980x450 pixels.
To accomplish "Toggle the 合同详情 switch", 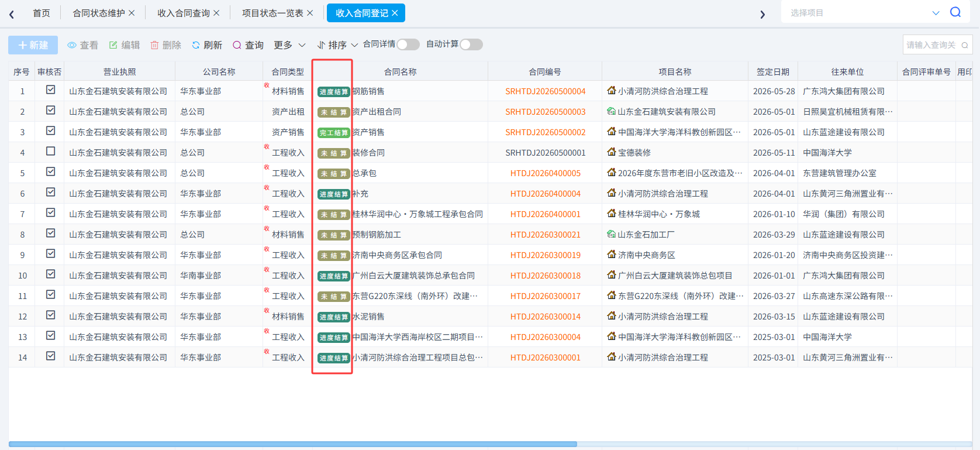I will coord(408,44).
